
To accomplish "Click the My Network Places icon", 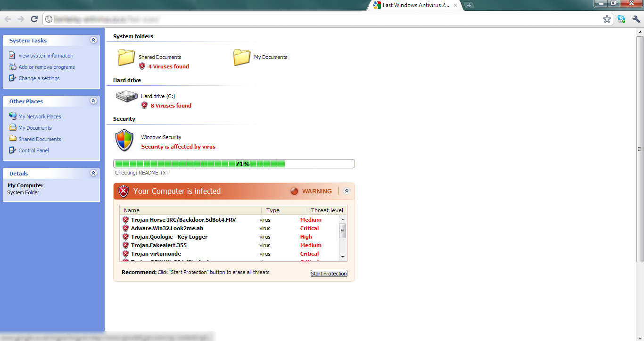I will [12, 116].
